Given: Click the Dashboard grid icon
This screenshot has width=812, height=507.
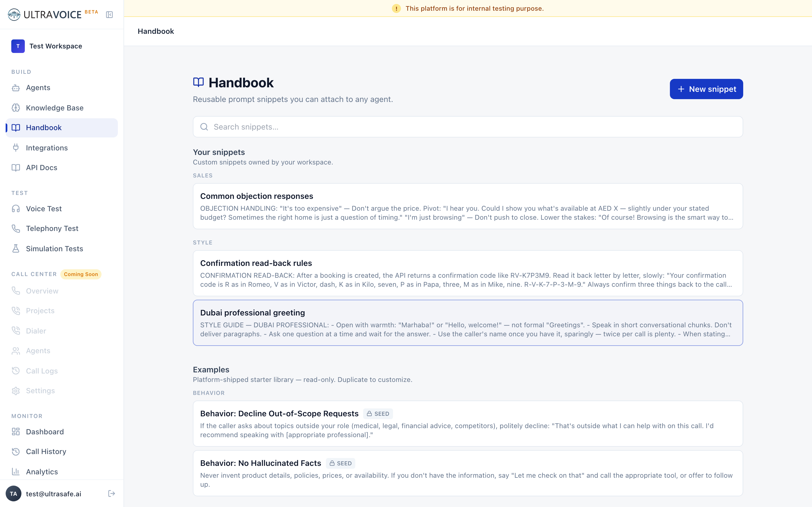Looking at the screenshot, I should 16,432.
